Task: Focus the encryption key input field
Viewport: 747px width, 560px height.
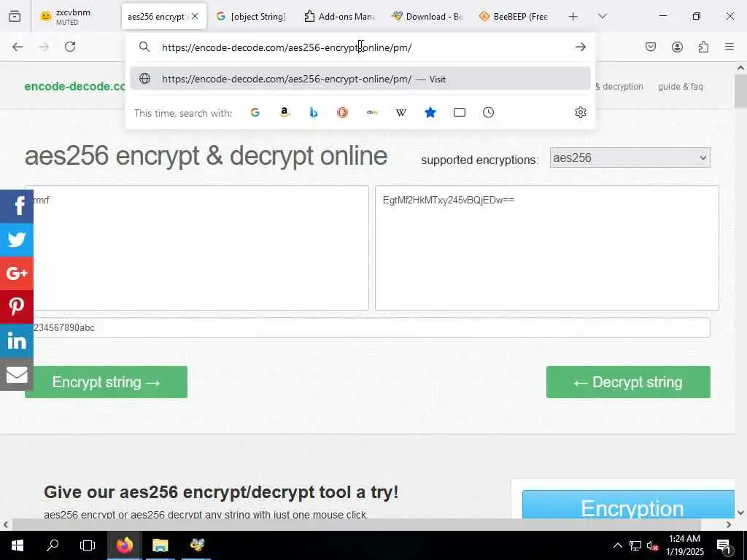Action: 368,327
